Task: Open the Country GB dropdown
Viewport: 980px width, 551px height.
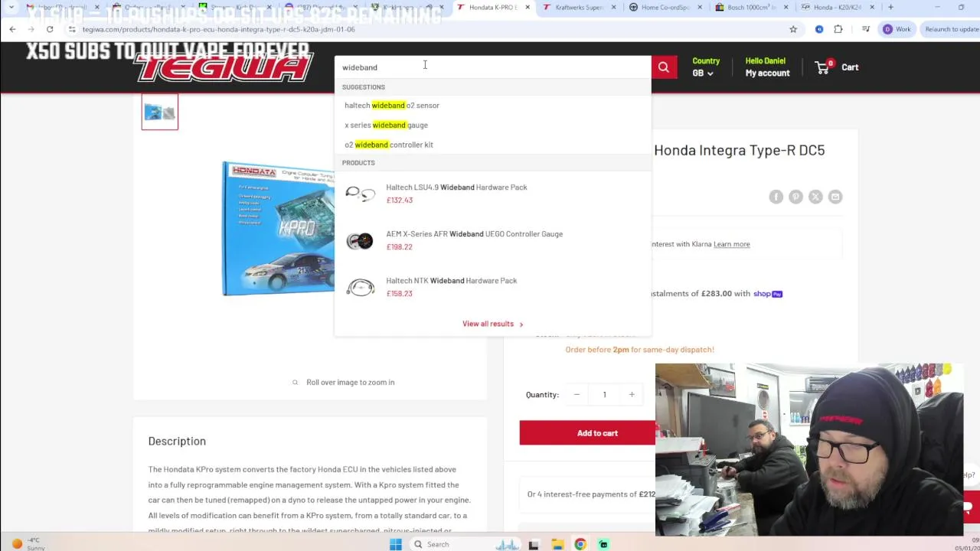Action: [x=705, y=67]
